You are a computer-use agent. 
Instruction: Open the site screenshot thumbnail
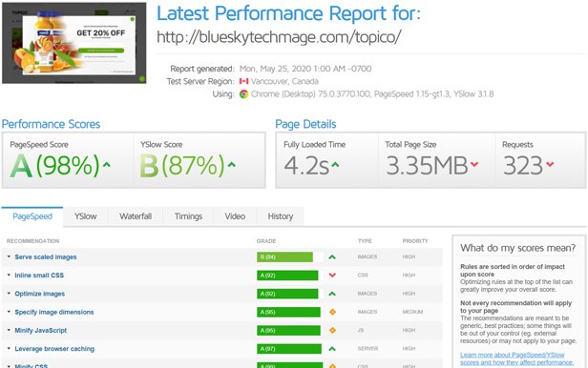[73, 43]
